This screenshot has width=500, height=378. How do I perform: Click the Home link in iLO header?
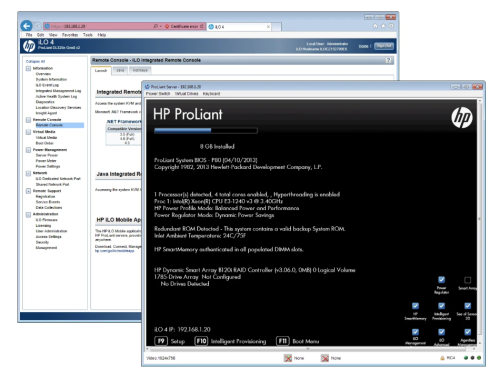363,46
